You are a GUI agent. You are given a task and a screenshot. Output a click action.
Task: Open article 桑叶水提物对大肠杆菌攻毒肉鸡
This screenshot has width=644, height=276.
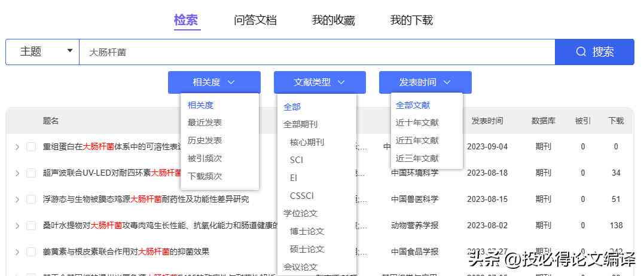160,225
